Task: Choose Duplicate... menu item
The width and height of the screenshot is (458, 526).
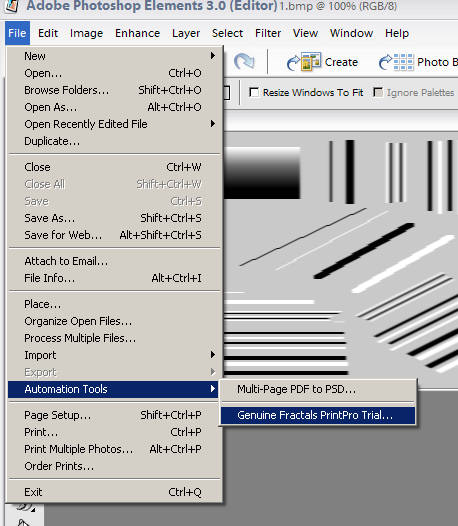Action: [114, 141]
